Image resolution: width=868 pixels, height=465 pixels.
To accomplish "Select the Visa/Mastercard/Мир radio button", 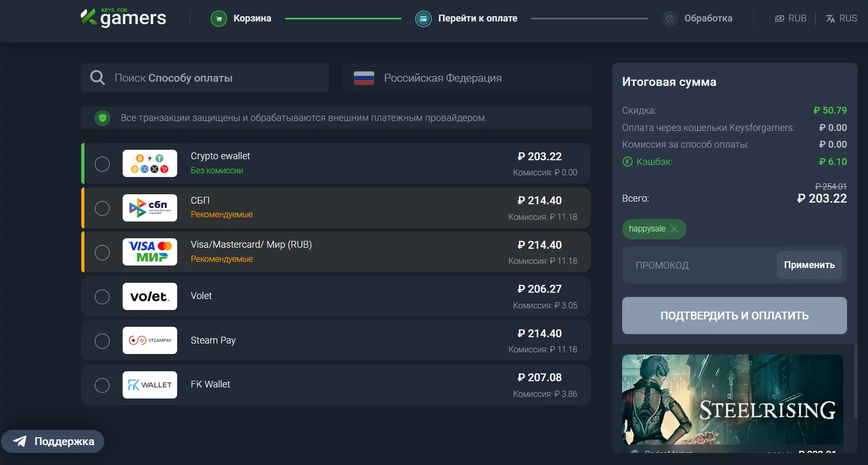I will point(102,252).
